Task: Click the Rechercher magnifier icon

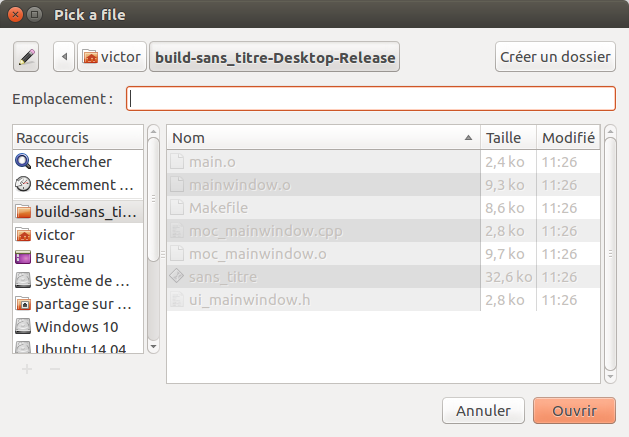Action: 24,162
